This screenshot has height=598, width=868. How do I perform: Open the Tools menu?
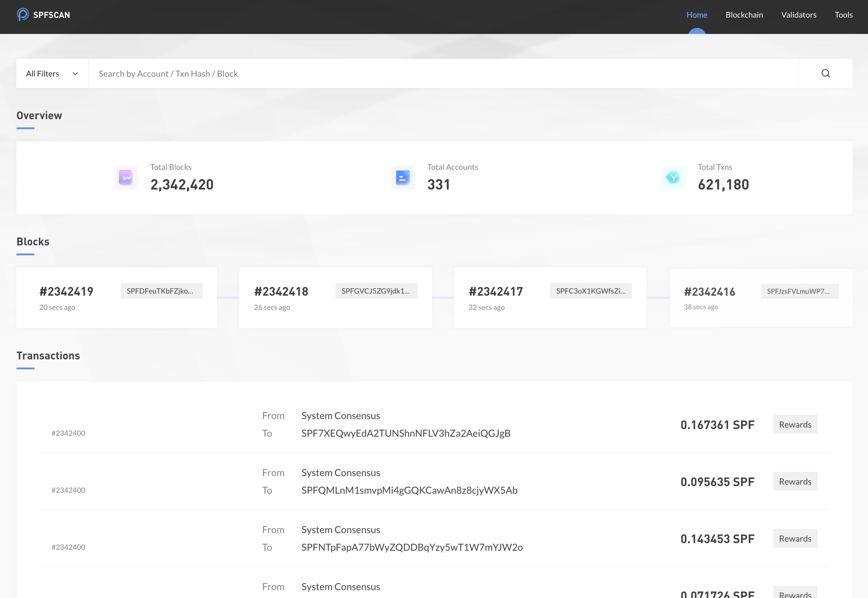point(844,15)
